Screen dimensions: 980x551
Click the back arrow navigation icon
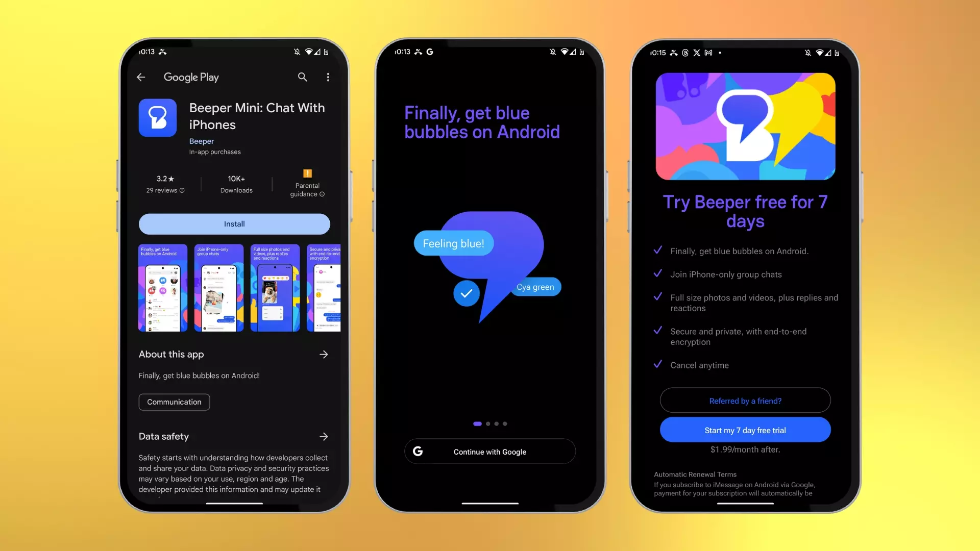click(x=141, y=77)
